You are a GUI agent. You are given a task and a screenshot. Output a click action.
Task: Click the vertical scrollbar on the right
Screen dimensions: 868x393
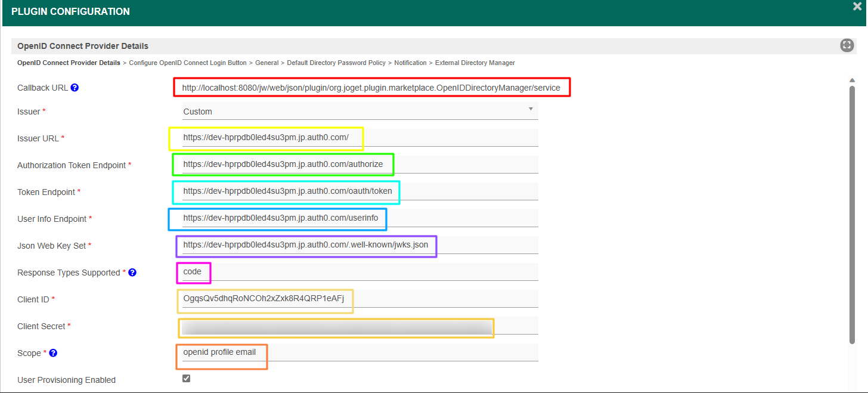click(x=852, y=215)
